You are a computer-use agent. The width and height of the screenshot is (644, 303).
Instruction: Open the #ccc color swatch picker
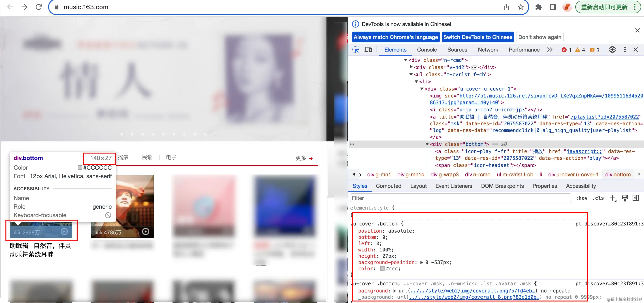(382, 268)
